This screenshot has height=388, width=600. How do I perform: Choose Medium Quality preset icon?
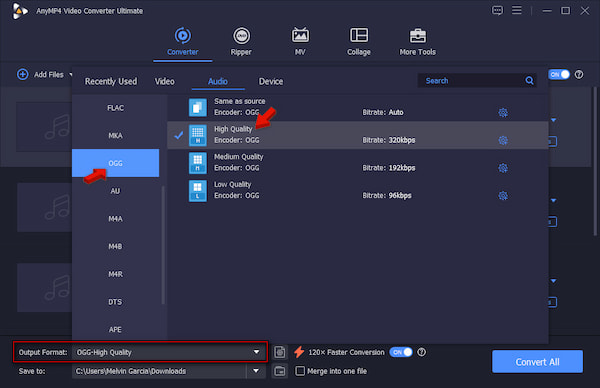tap(198, 163)
